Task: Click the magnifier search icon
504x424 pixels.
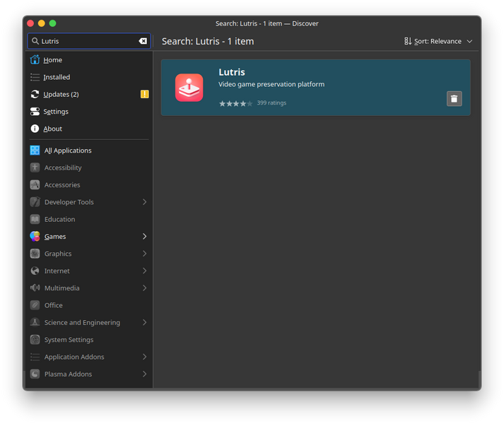Action: [35, 41]
